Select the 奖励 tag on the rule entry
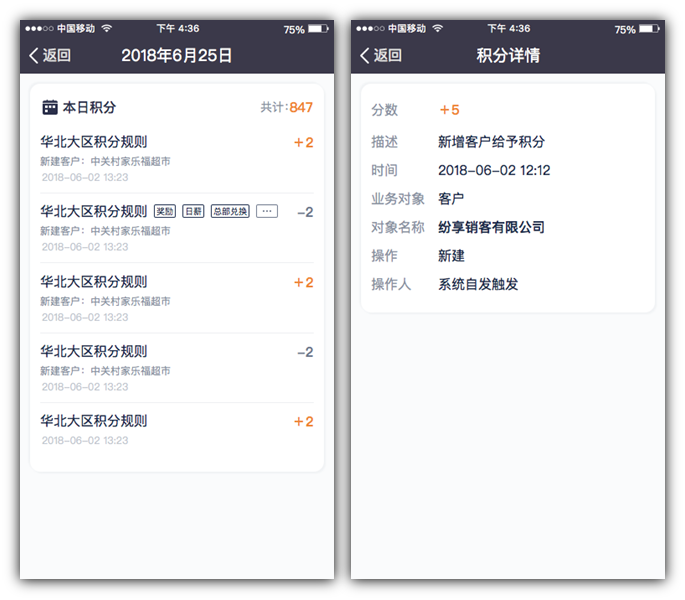Image resolution: width=685 pixels, height=600 pixels. coord(164,212)
